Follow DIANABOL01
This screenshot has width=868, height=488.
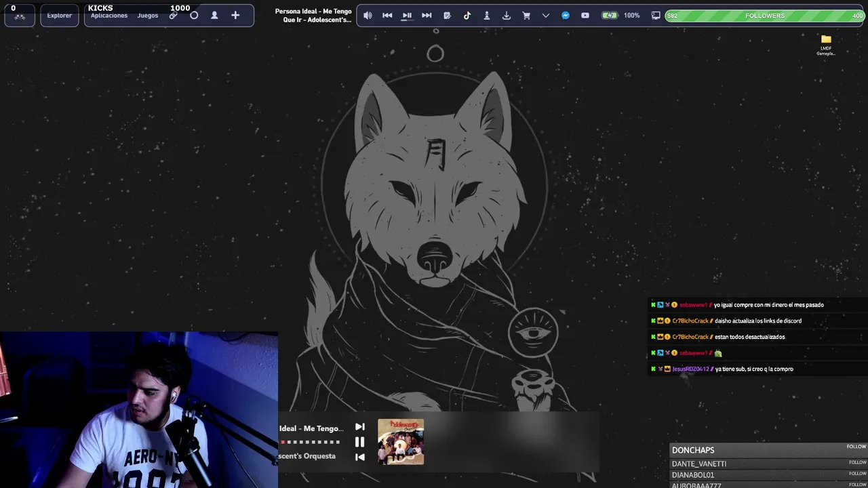tap(857, 473)
